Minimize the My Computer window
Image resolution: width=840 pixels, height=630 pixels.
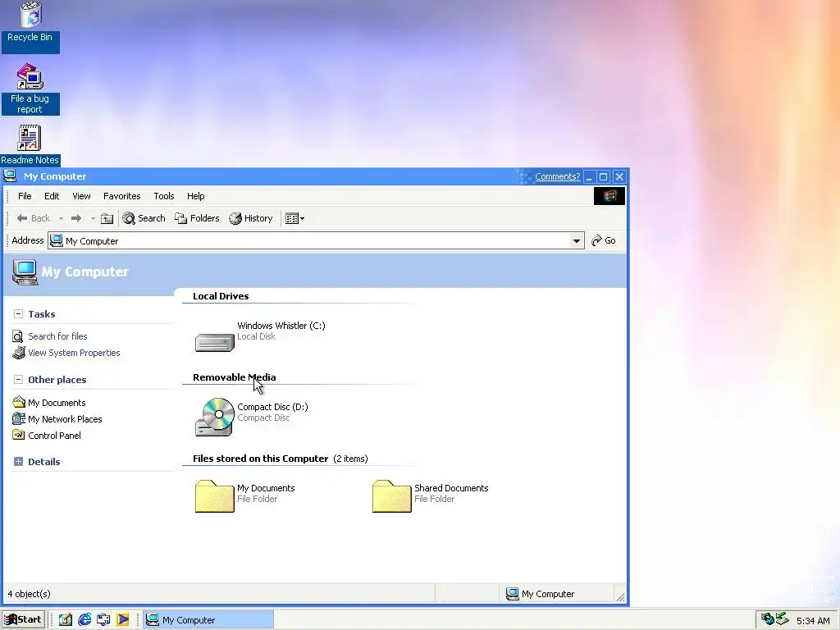pyautogui.click(x=589, y=176)
